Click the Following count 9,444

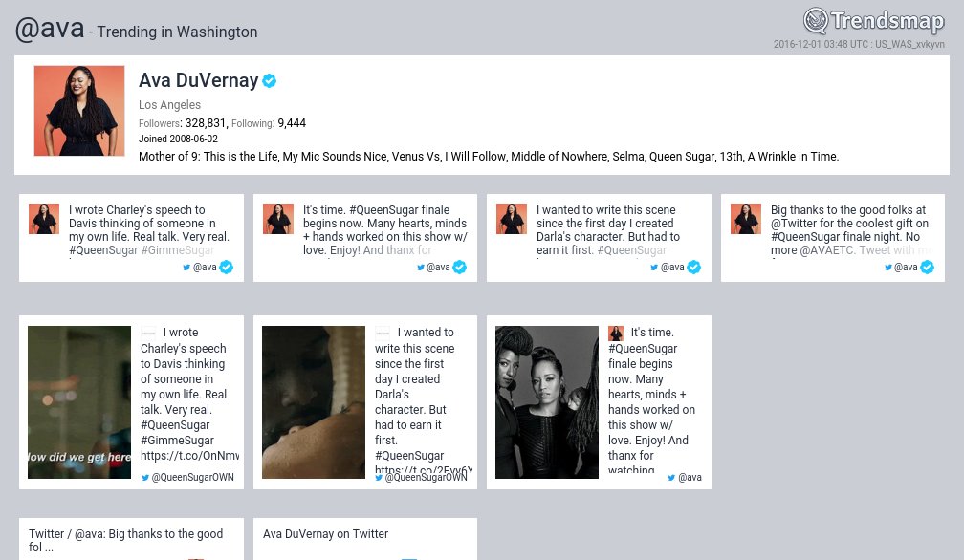click(292, 123)
